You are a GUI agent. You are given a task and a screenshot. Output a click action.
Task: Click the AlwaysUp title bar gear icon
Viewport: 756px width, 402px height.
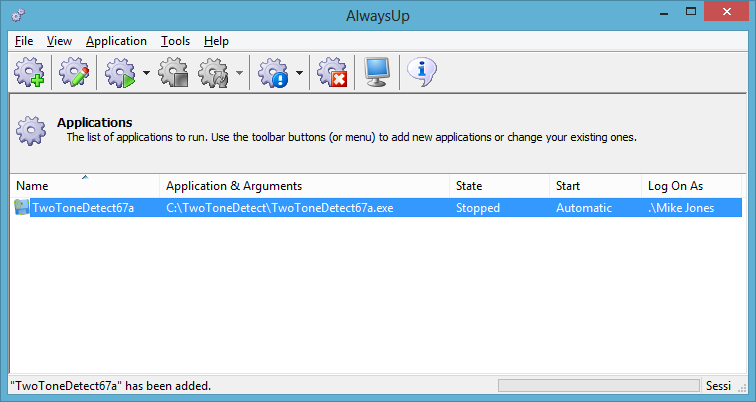(x=18, y=15)
